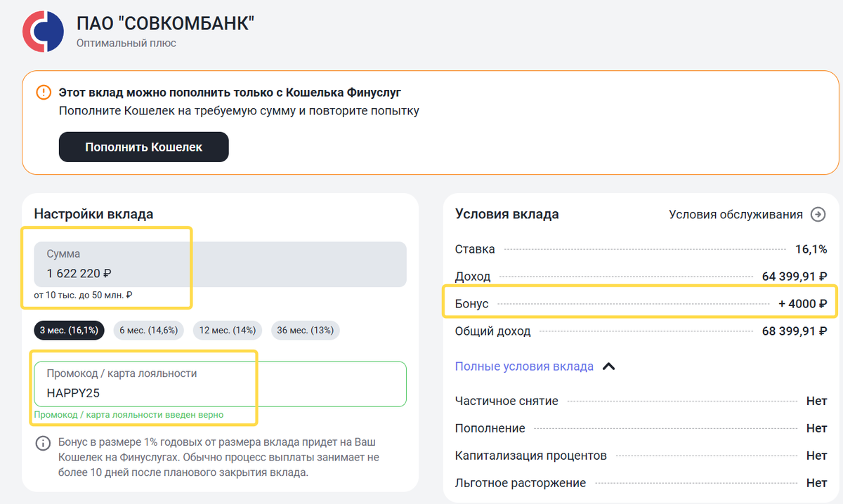843x504 pixels.
Task: Pick the 36 мес. (13%) term
Action: click(306, 330)
